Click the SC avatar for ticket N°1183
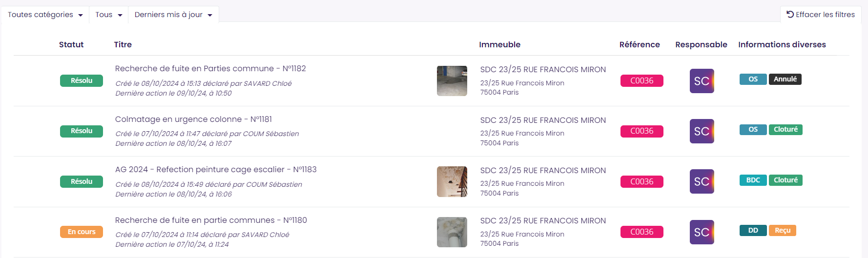 pyautogui.click(x=702, y=181)
